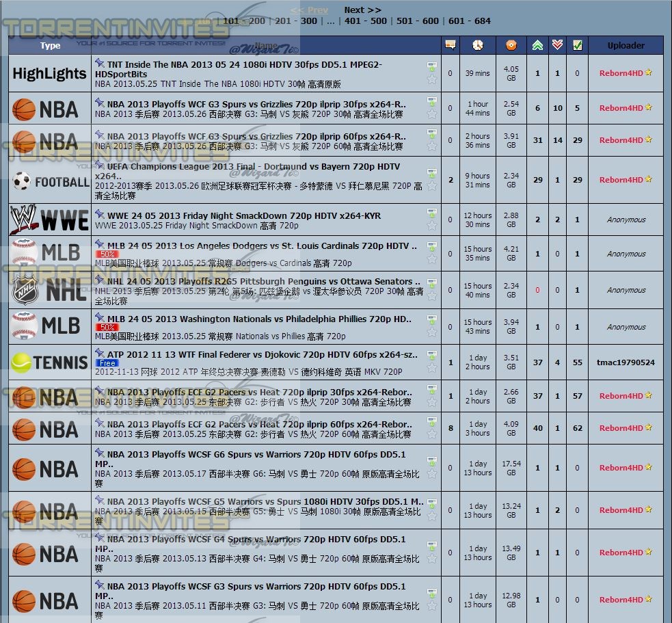
Task: Filter by NHL category icon
Action: pos(49,290)
